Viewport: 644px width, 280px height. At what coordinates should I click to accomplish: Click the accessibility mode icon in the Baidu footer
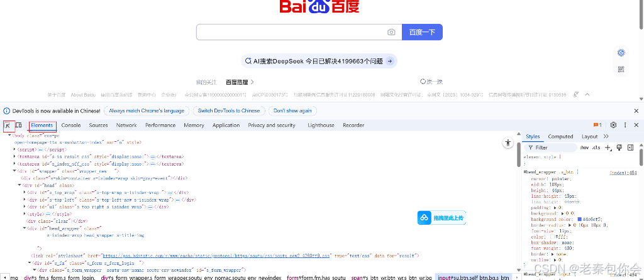pyautogui.click(x=576, y=95)
